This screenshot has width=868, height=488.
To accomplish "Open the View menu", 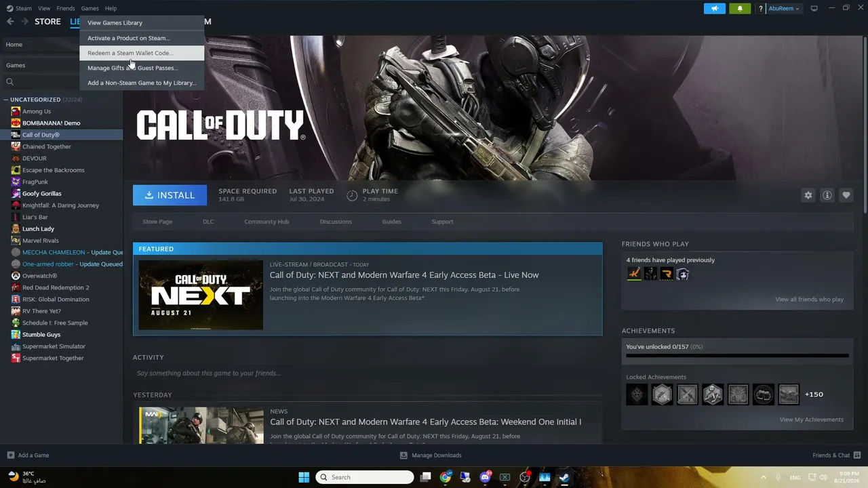I will pos(44,8).
